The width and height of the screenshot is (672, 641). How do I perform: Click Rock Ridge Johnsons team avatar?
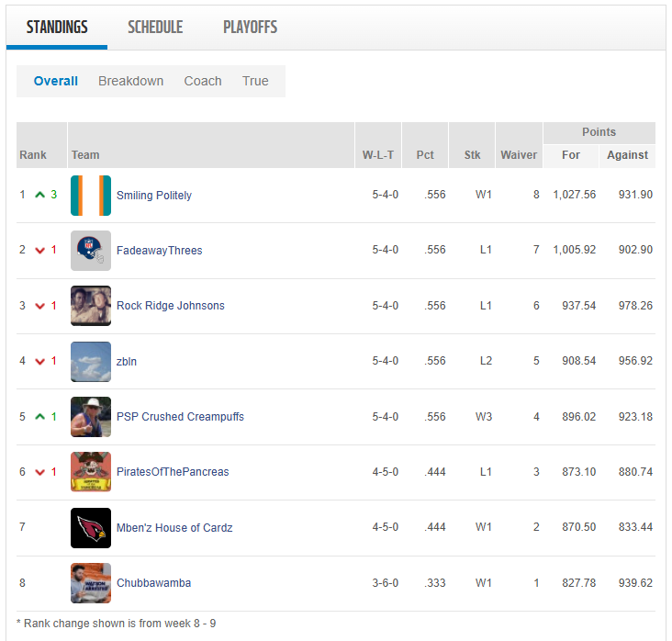(90, 306)
